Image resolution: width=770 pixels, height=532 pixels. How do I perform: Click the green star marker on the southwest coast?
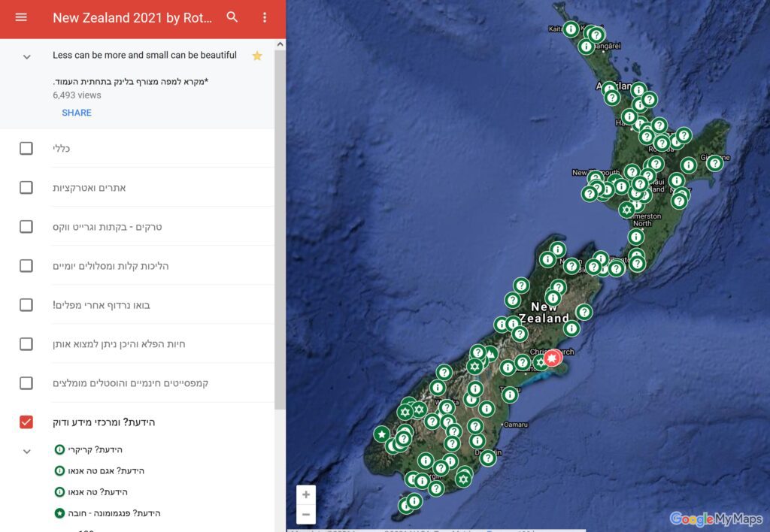tap(381, 434)
